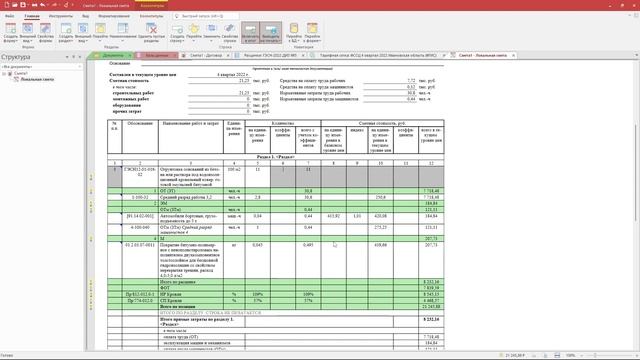The width and height of the screenshot is (640, 360).
Task: Switch to the Расценки ГЭСН-2022 tab
Action: click(270, 55)
